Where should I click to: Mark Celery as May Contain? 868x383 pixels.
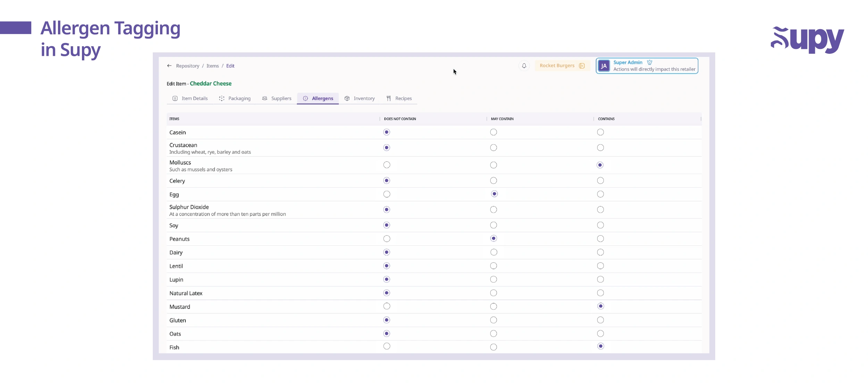click(x=493, y=181)
